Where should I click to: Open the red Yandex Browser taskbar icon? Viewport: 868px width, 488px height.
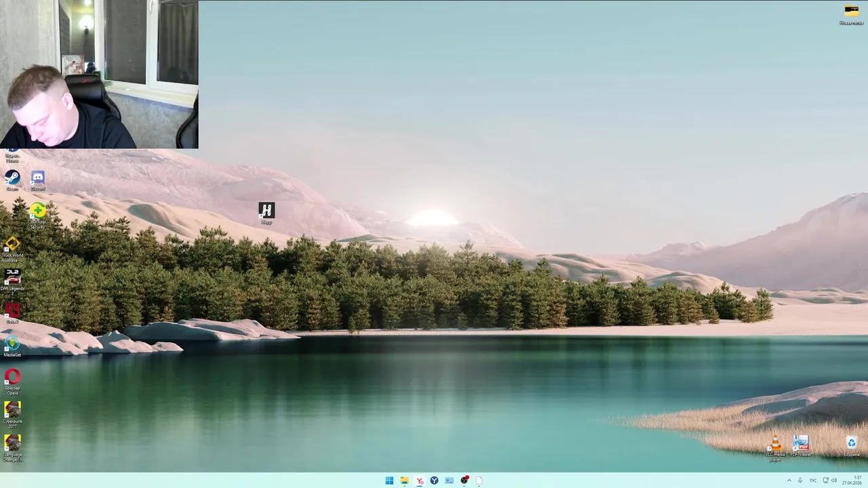point(419,481)
